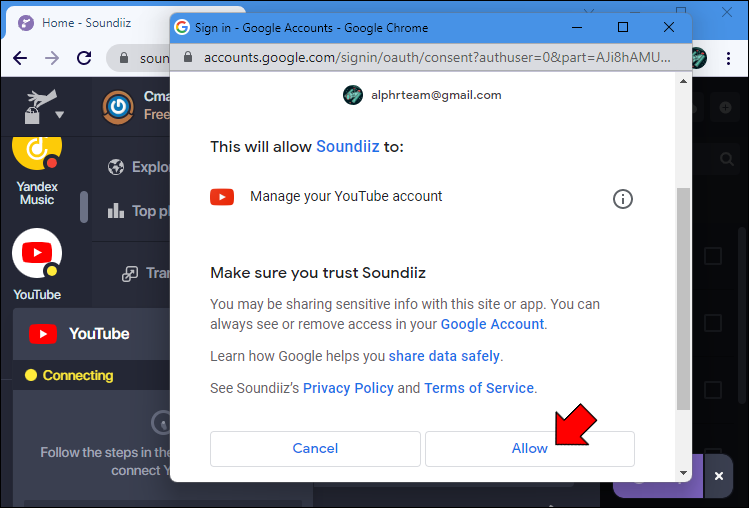This screenshot has width=749, height=508.
Task: Open the Google Account link
Action: point(492,324)
